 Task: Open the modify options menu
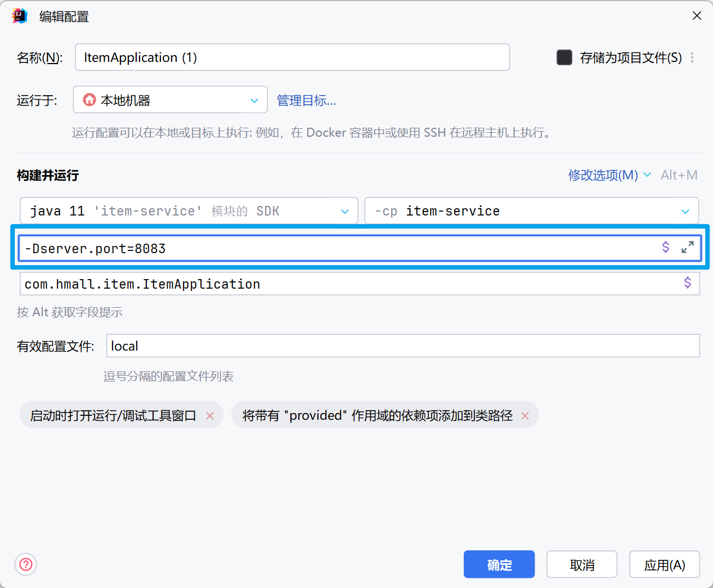(609, 175)
